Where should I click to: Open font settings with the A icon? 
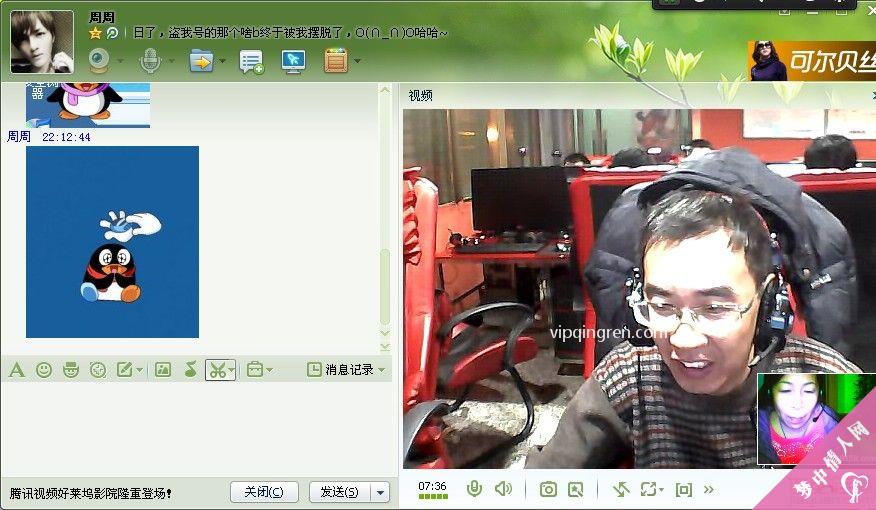pos(17,369)
